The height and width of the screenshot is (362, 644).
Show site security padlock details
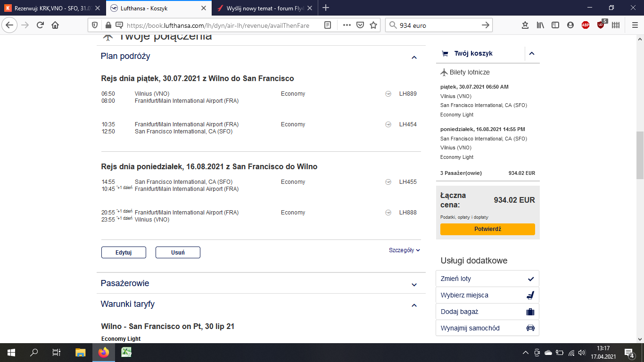[x=108, y=25]
